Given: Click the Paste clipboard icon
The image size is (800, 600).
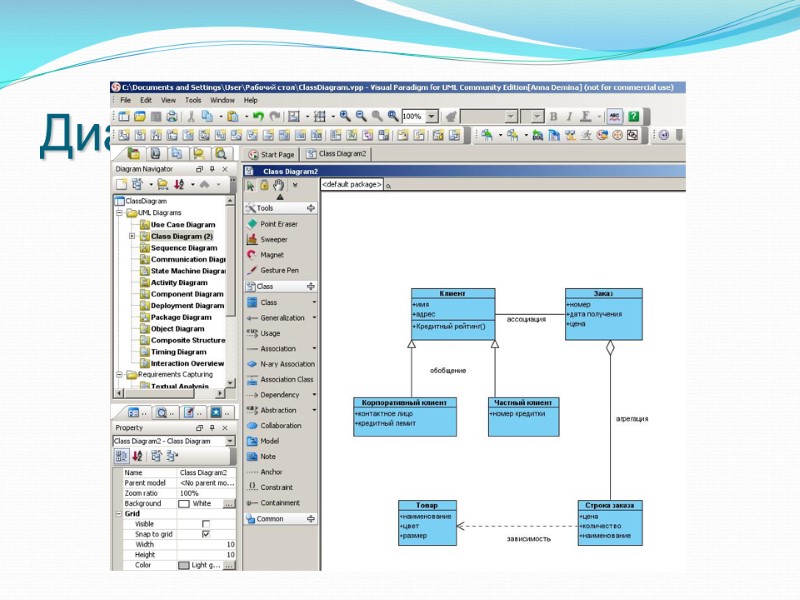Looking at the screenshot, I should click(233, 116).
